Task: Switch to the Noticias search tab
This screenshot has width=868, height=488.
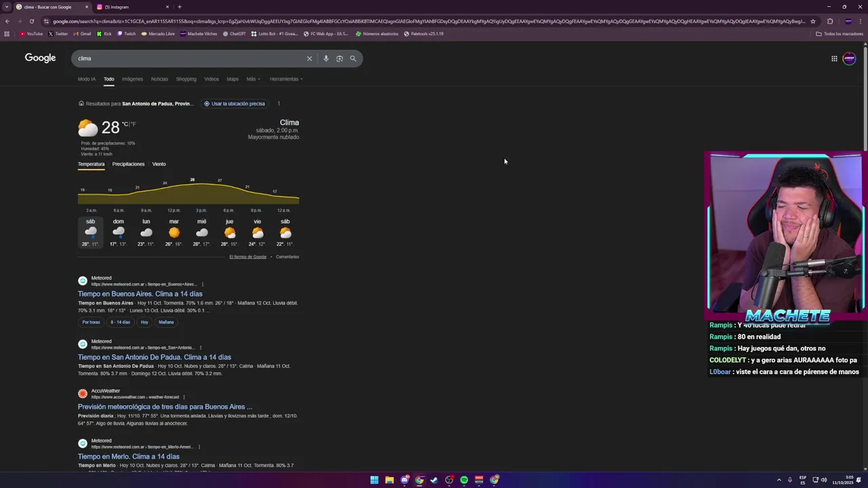Action: pyautogui.click(x=159, y=79)
